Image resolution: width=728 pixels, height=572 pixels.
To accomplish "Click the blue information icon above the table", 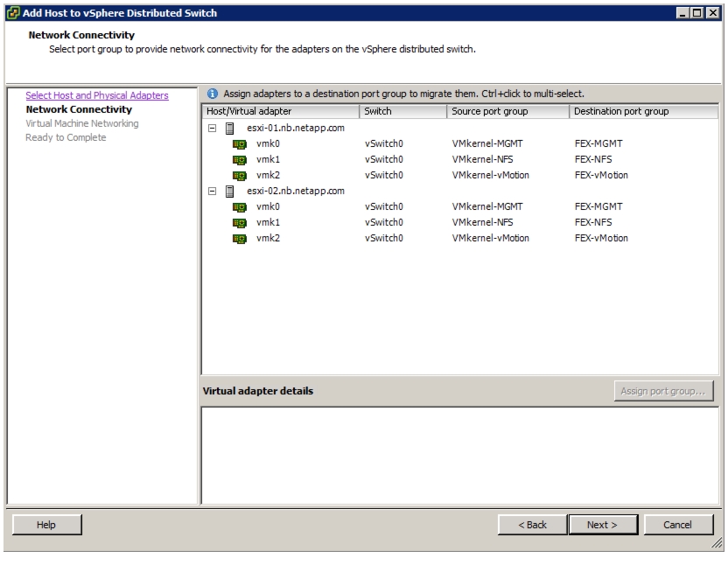I will (x=212, y=94).
